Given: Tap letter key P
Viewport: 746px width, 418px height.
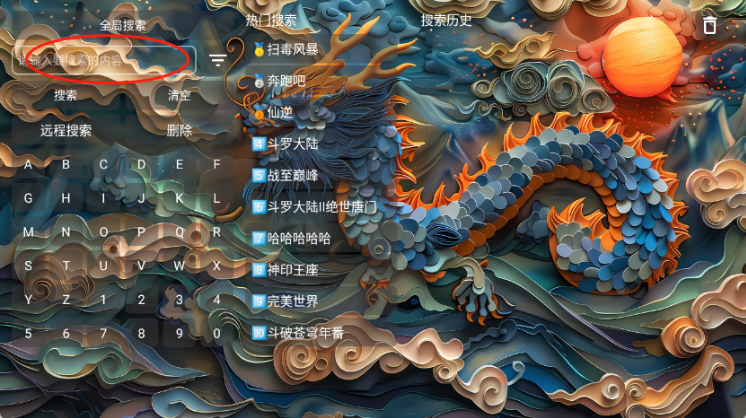Looking at the screenshot, I should pos(141,232).
